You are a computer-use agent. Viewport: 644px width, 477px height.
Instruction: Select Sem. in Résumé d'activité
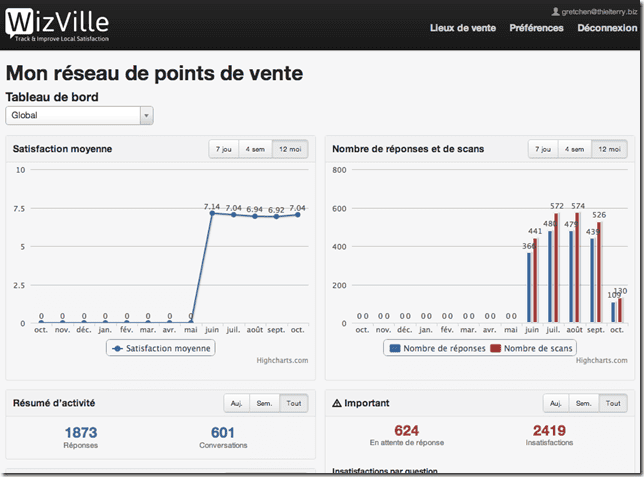tap(264, 403)
